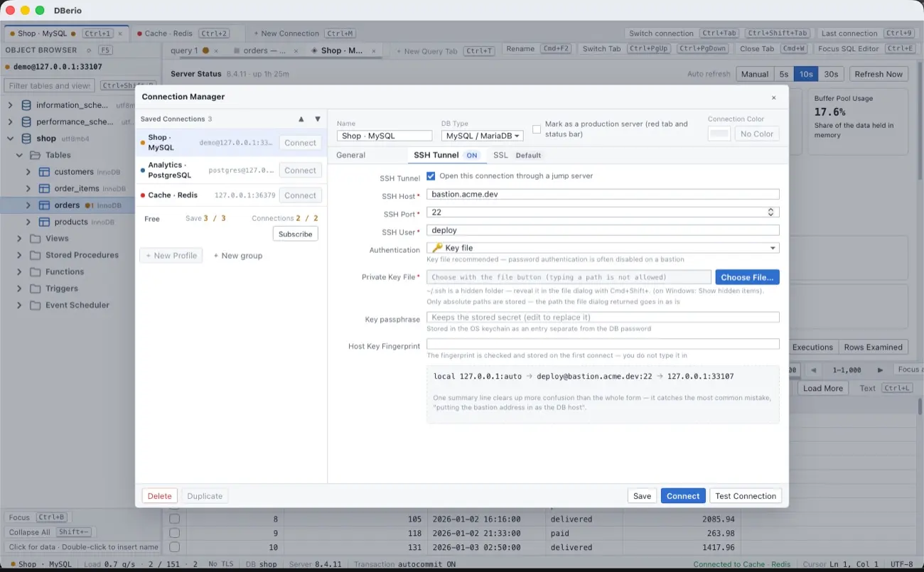Viewport: 924px width, 572px height.
Task: Toggle the 'Open this connection through a jump server' checkbox
Action: click(x=431, y=176)
